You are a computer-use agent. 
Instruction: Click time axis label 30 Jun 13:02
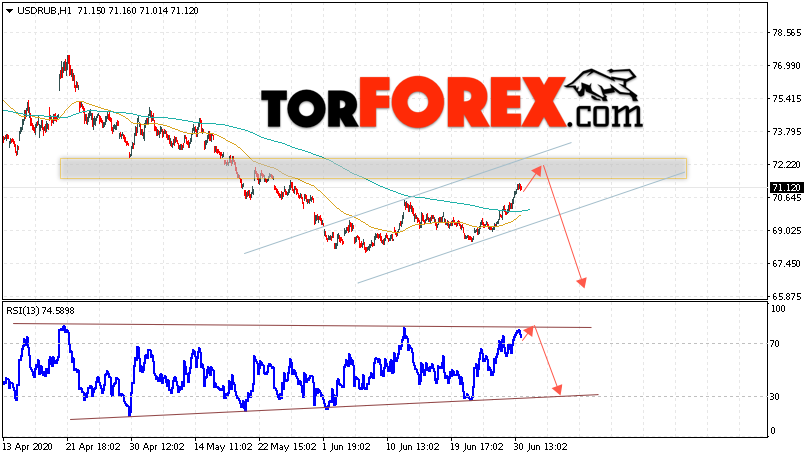pos(541,446)
